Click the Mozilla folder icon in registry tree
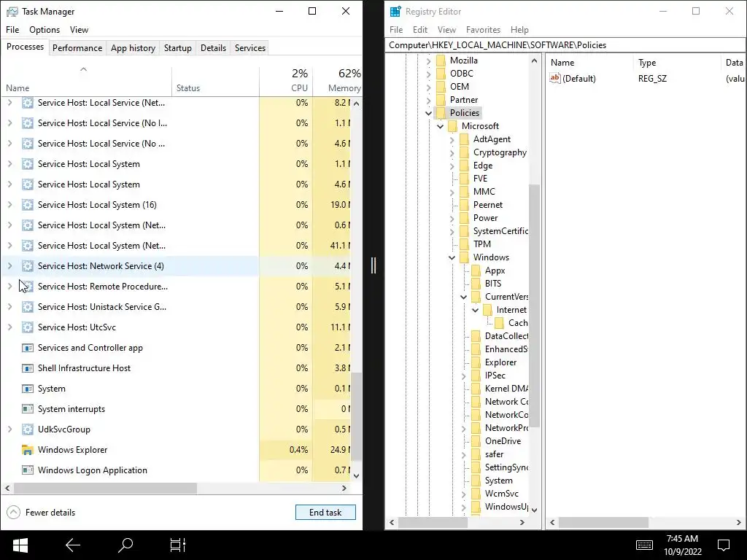Image resolution: width=747 pixels, height=560 pixels. (441, 61)
